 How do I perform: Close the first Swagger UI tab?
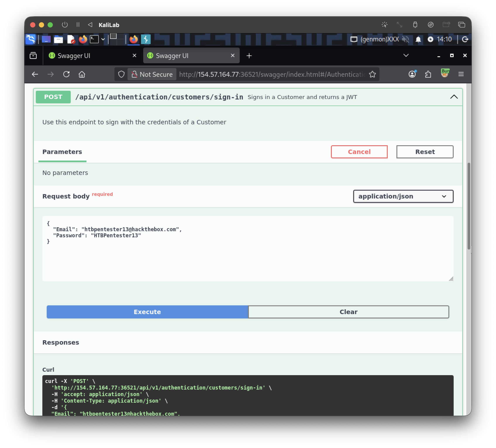click(134, 56)
